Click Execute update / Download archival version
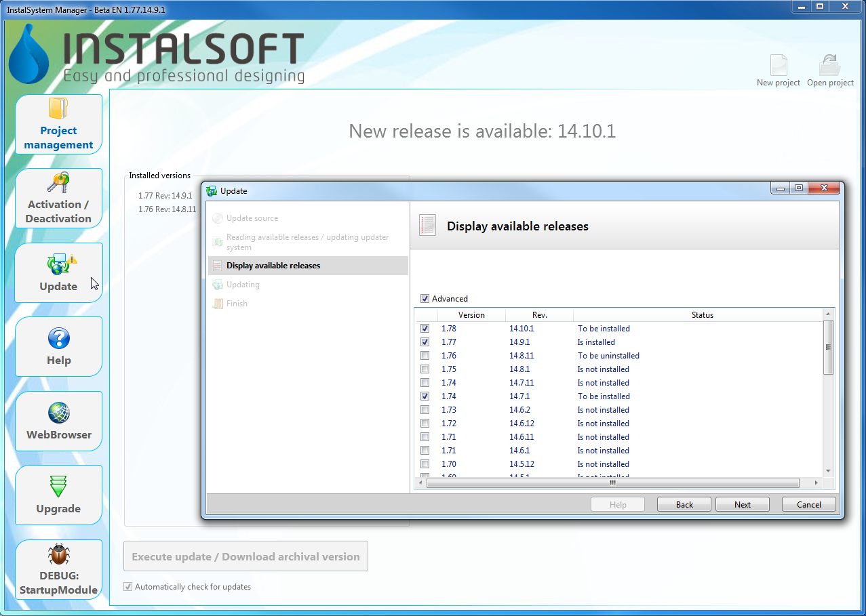This screenshot has height=616, width=866. point(245,556)
